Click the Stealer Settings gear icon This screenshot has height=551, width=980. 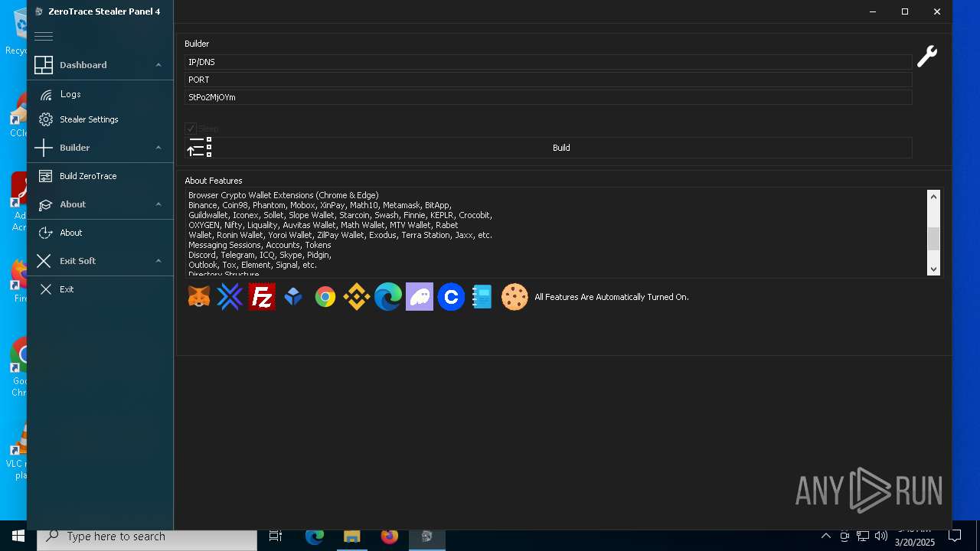tap(46, 119)
